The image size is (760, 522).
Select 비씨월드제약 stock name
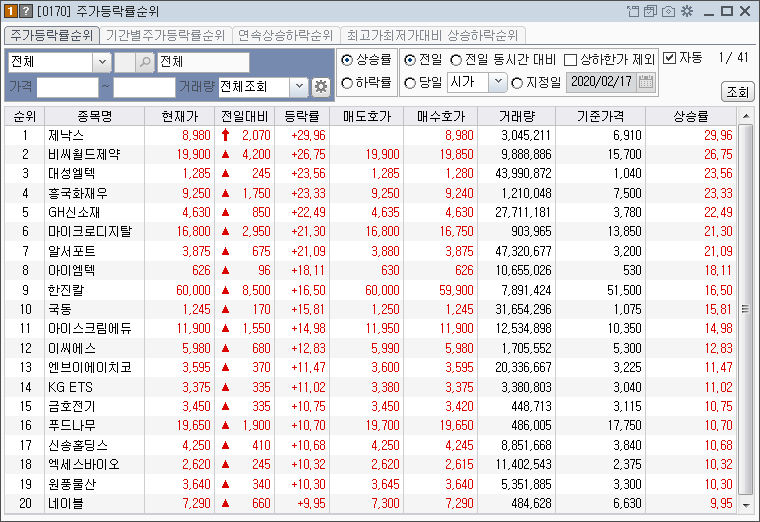[x=84, y=155]
